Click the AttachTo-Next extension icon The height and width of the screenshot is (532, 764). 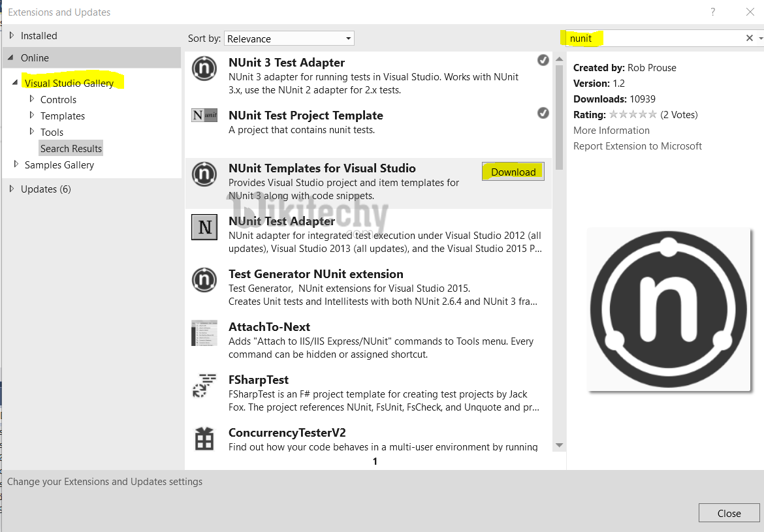[204, 333]
